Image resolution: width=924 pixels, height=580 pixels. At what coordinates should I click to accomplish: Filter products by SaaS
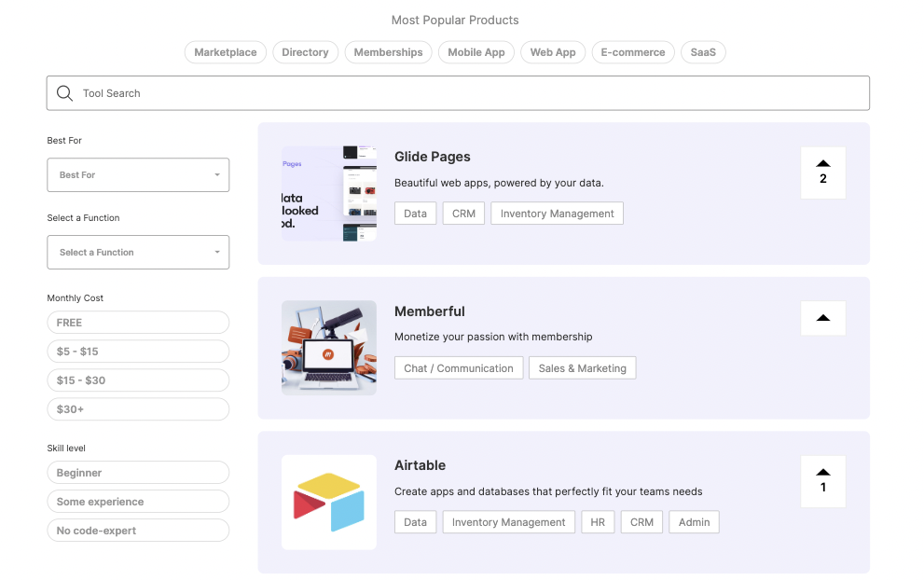[703, 52]
